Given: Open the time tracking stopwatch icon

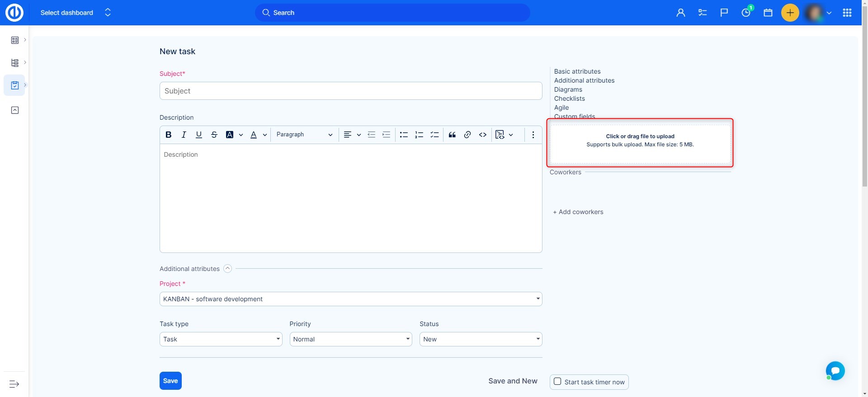Looking at the screenshot, I should tap(746, 13).
